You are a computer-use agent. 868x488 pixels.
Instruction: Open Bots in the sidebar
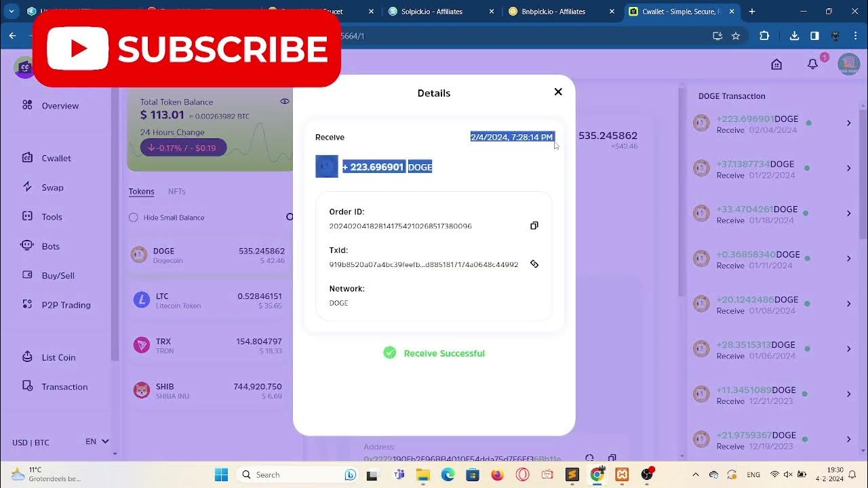pyautogui.click(x=50, y=246)
